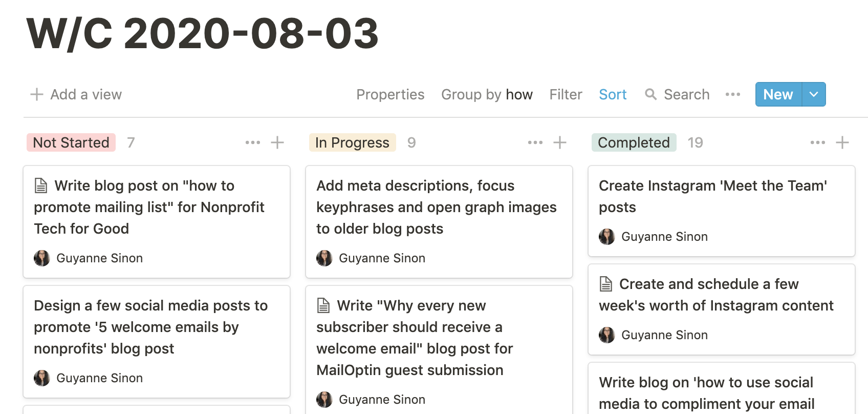Viewport: 868px width, 414px height.
Task: Open the Properties menu
Action: tap(390, 94)
